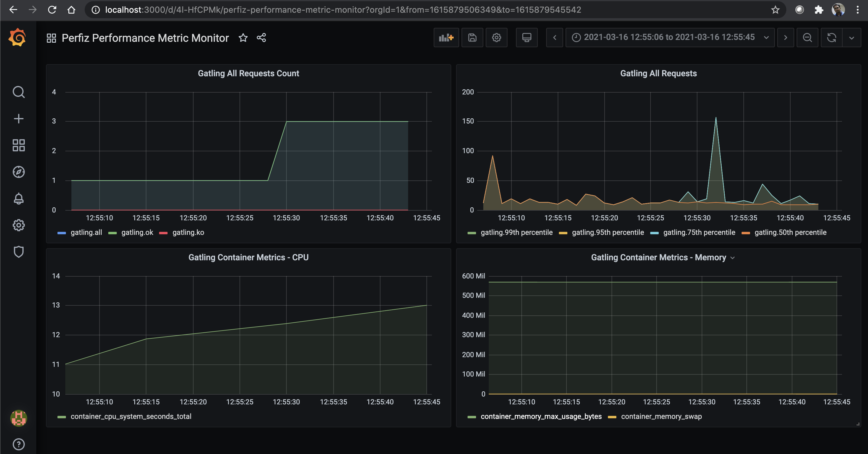Click the user avatar in sidebar
Viewport: 868px width, 454px height.
[18, 418]
